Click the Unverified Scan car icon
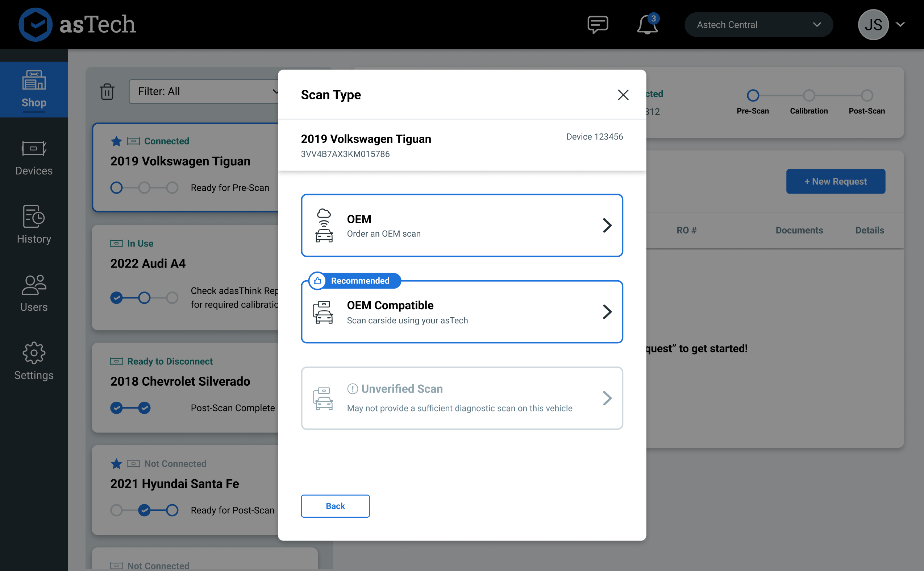This screenshot has width=924, height=571. (x=323, y=398)
